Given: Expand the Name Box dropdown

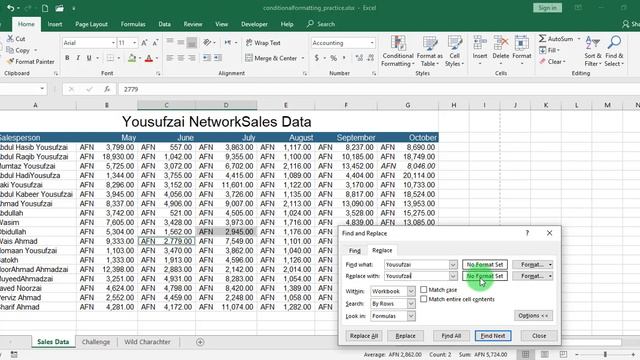Looking at the screenshot, I should point(42,89).
